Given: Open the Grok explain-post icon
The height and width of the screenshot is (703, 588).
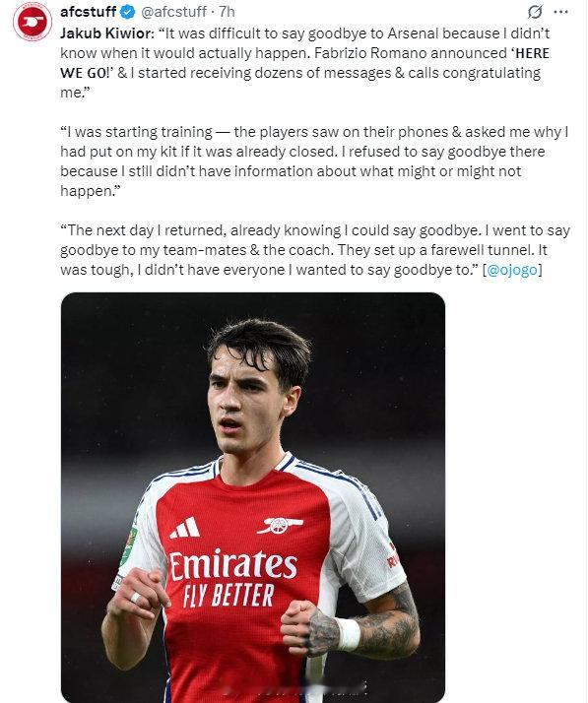Looking at the screenshot, I should click(x=535, y=12).
